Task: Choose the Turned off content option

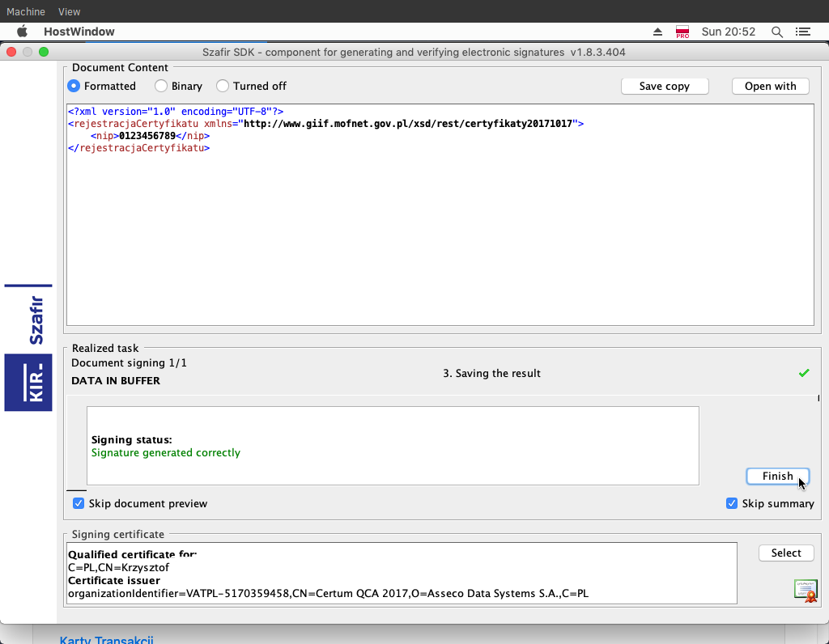Action: (x=223, y=86)
